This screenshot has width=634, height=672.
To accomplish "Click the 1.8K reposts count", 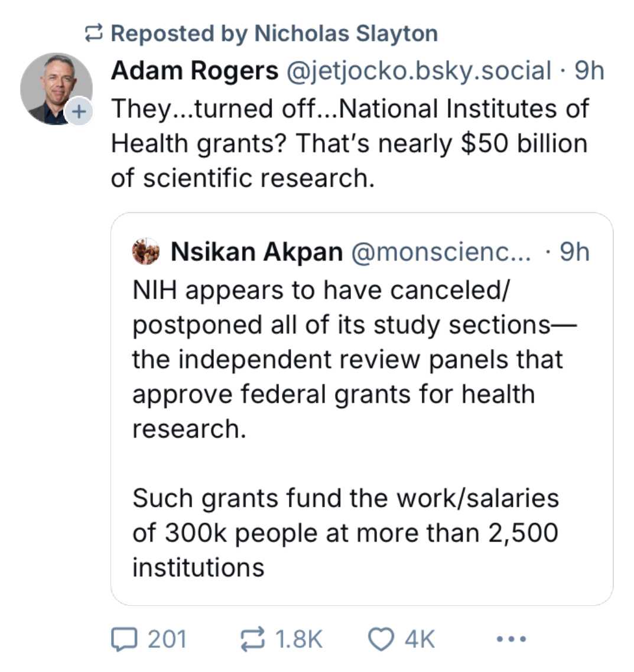I will point(298,640).
